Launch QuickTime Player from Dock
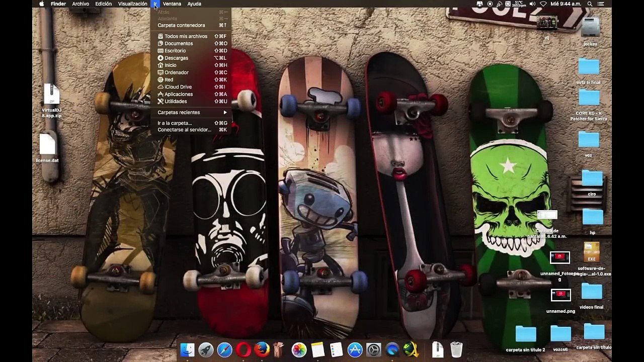 392,349
